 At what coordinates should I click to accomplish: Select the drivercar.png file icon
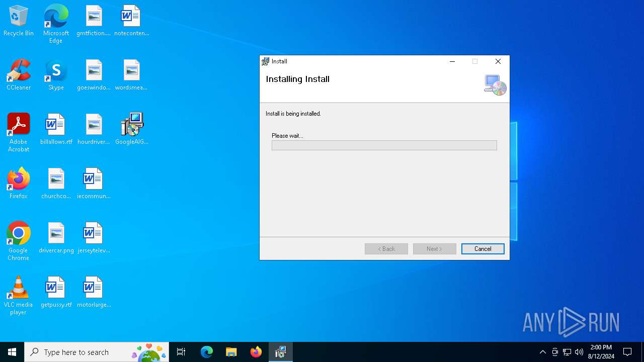(x=56, y=238)
